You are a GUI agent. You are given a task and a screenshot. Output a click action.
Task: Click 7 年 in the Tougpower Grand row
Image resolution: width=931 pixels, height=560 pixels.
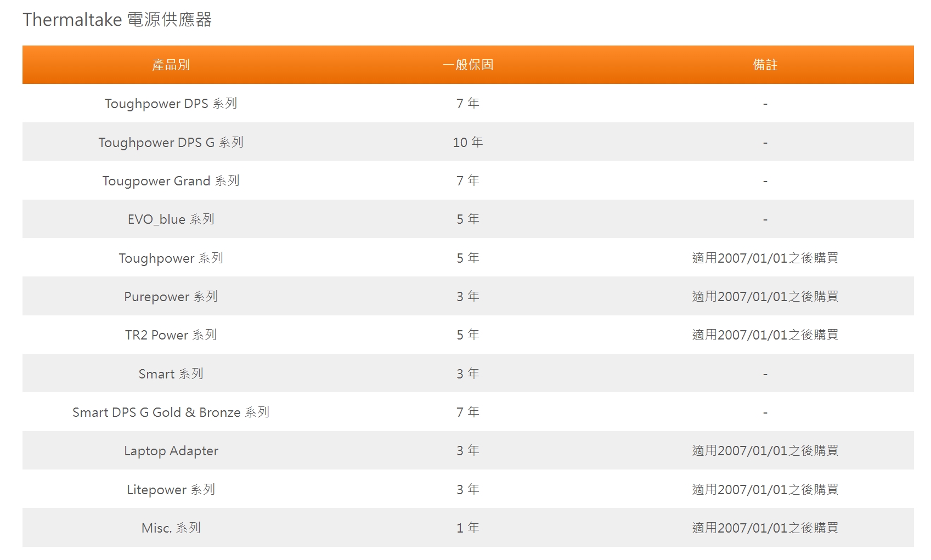(468, 180)
